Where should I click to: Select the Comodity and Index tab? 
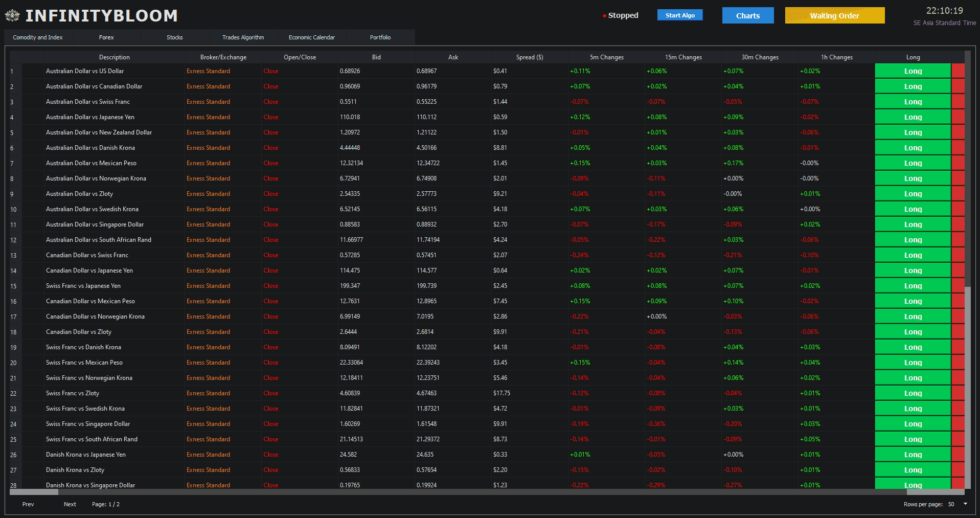pyautogui.click(x=38, y=37)
